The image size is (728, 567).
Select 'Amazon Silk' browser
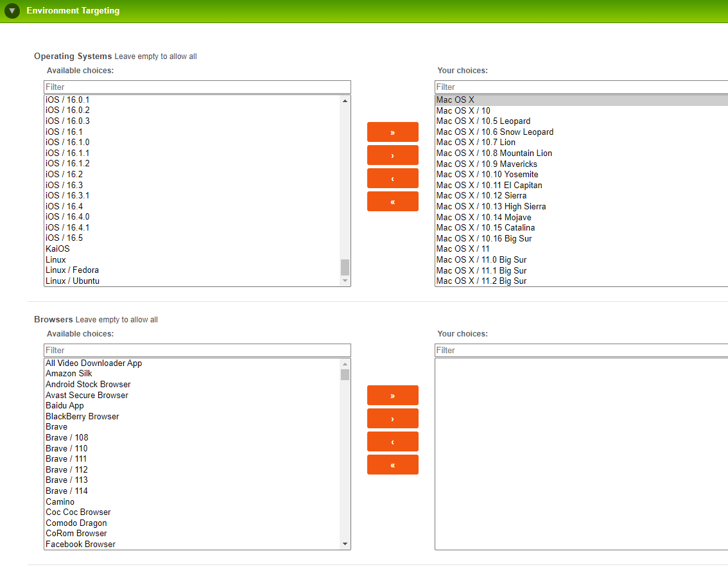click(192, 374)
